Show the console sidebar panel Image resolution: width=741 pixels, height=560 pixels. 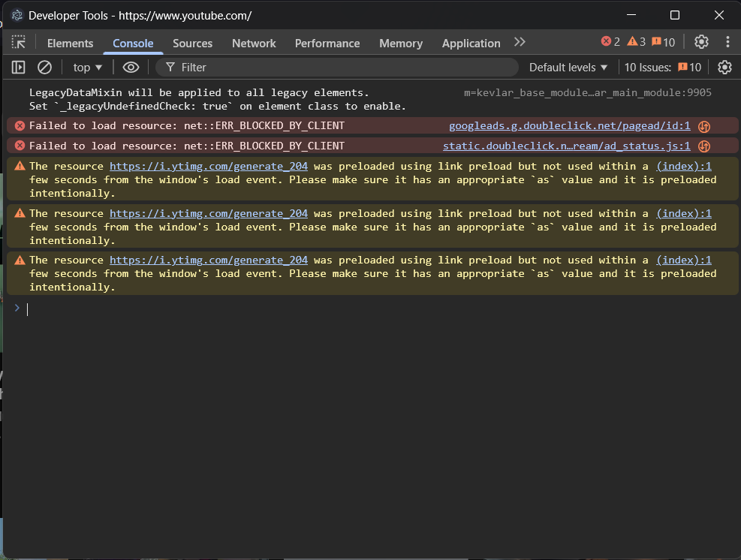(18, 68)
